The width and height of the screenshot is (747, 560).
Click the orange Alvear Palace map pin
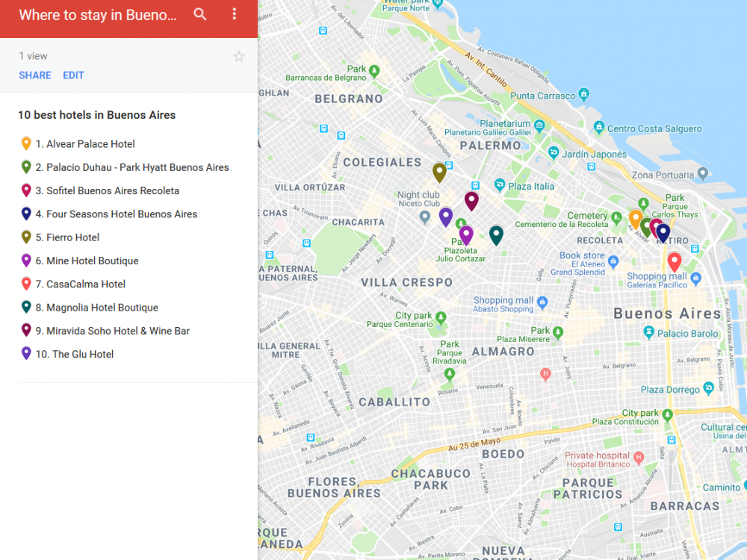(635, 218)
